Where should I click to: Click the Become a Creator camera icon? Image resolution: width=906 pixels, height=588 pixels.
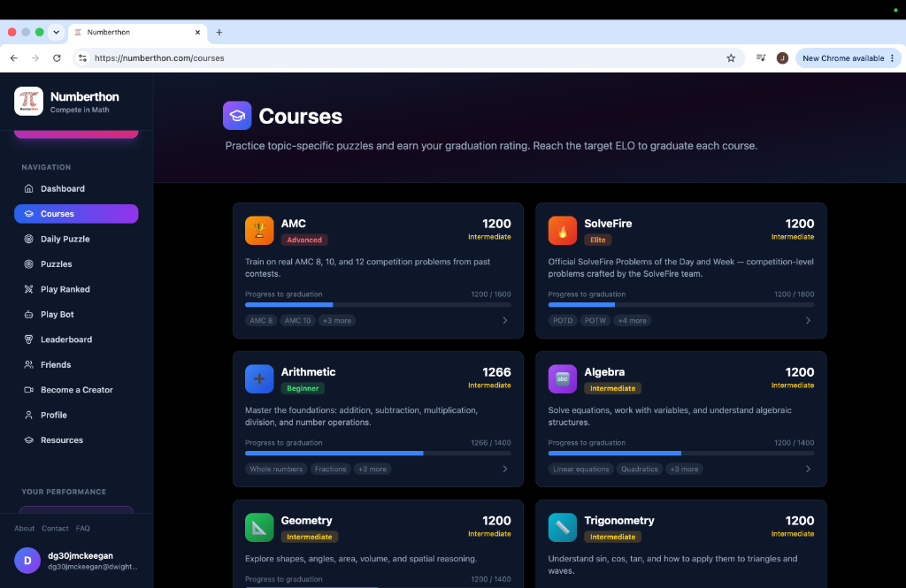click(28, 390)
